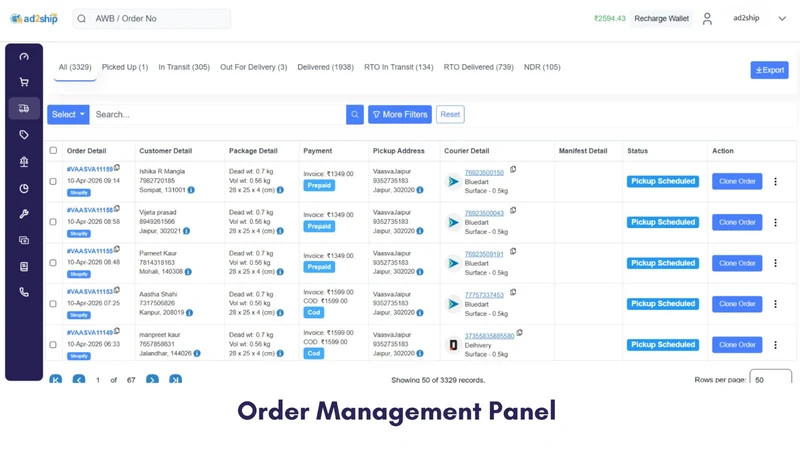The image size is (800, 450).
Task: Open the Rows per page selector
Action: 770,378
